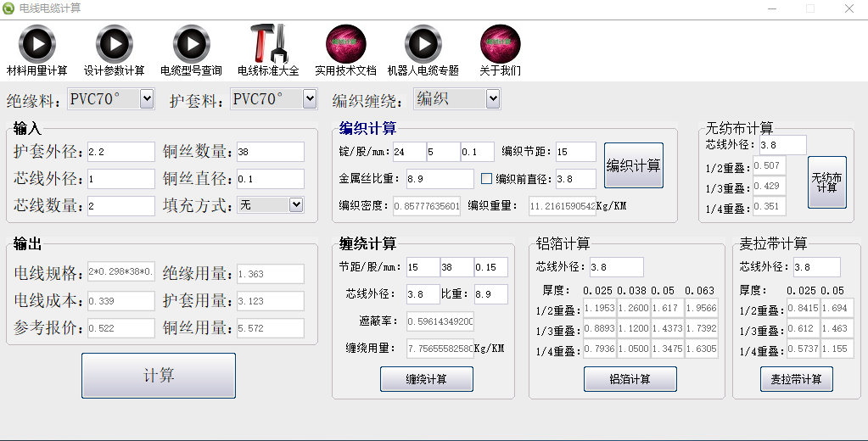Open the 填充方式 dropdown
Screen dimensions: 868x441
(x=295, y=204)
